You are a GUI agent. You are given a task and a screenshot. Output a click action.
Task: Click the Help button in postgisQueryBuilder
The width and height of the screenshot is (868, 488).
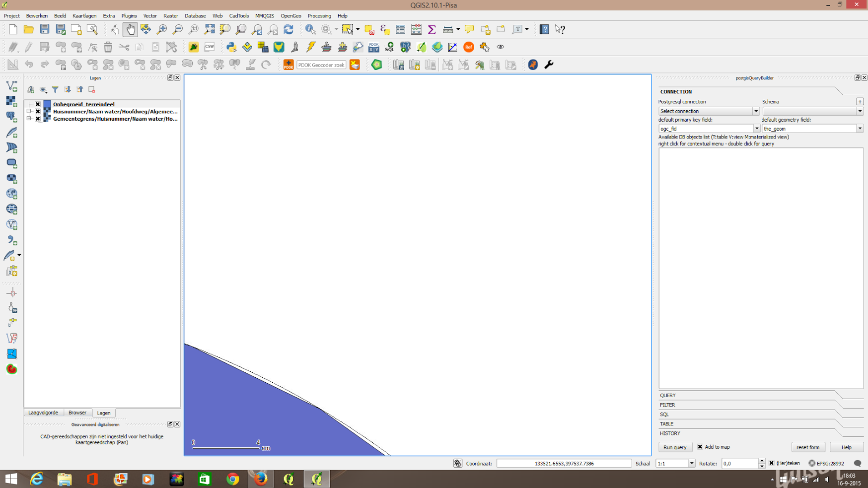pos(847,447)
